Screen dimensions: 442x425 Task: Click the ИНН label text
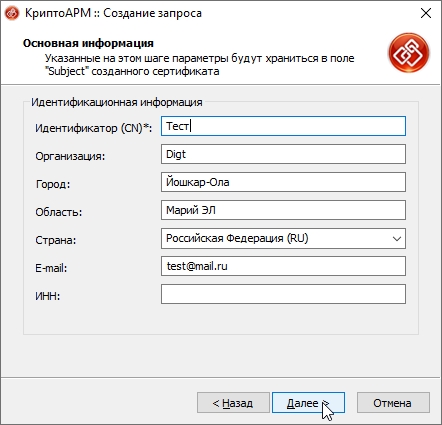click(48, 296)
